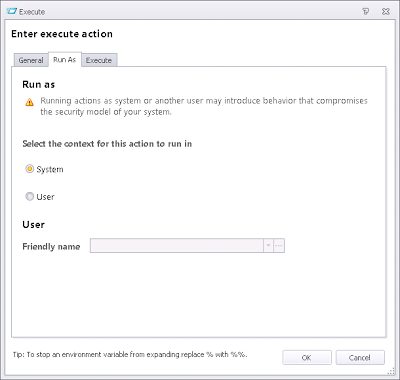Image resolution: width=400 pixels, height=380 pixels.
Task: Click the environment variable tip text
Action: coord(130,354)
